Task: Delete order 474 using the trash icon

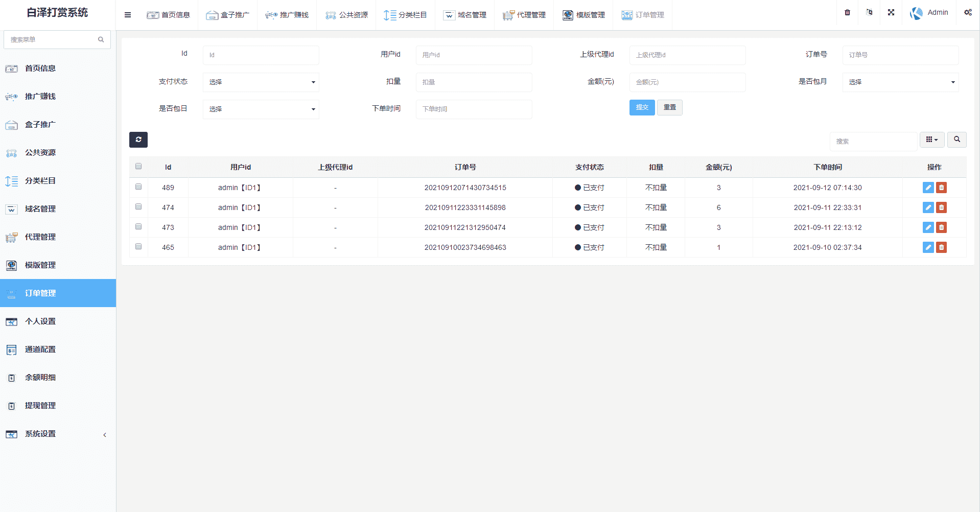Action: click(x=941, y=207)
